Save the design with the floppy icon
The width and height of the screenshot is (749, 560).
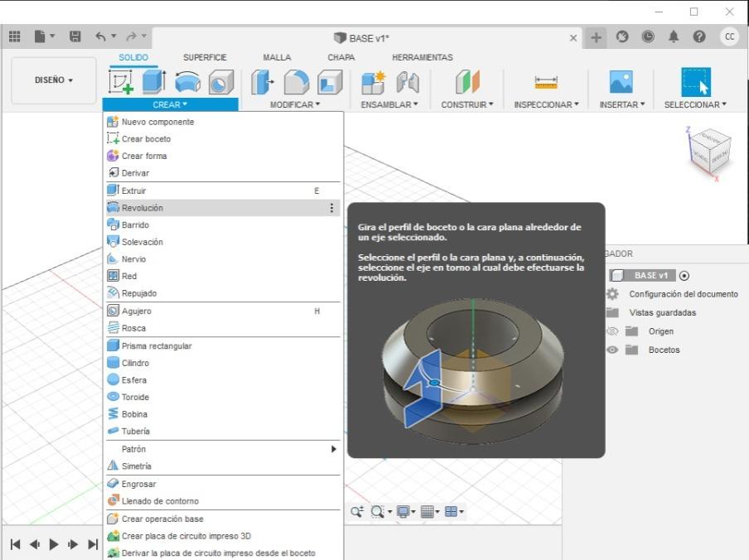75,36
